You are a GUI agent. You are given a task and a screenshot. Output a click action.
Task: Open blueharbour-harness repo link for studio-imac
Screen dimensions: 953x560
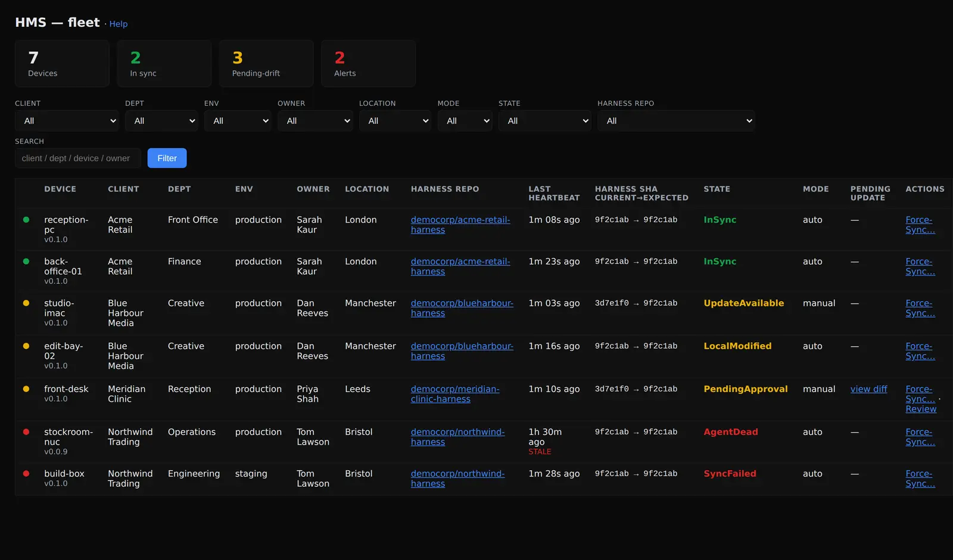[462, 308]
